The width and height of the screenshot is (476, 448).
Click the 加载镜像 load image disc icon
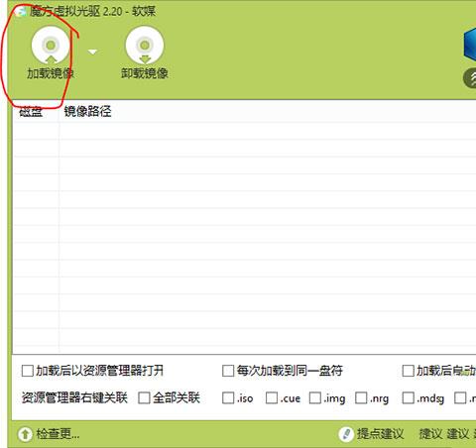pos(51,46)
